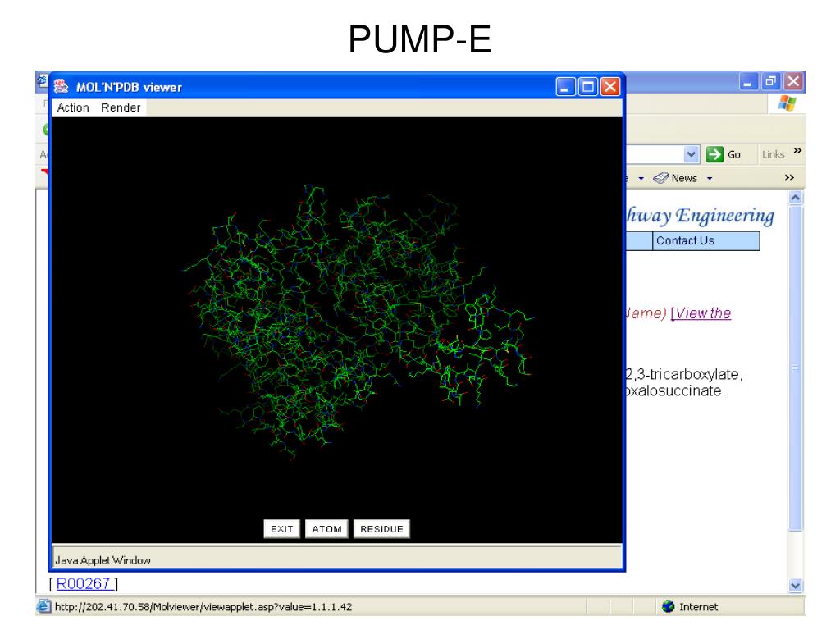Minimize the browser window behind

pyautogui.click(x=748, y=81)
